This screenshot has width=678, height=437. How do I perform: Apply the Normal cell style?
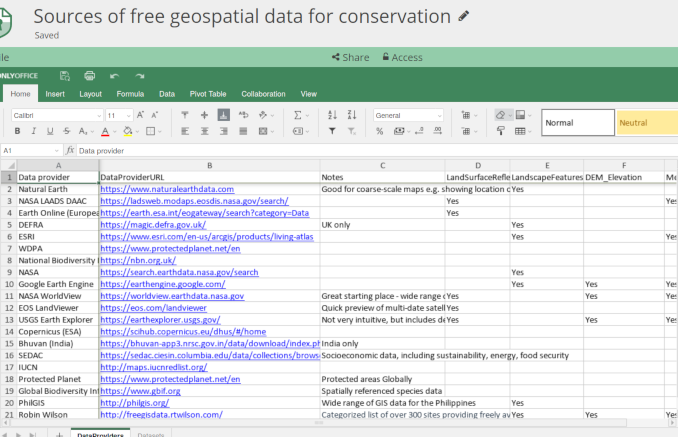(x=578, y=123)
